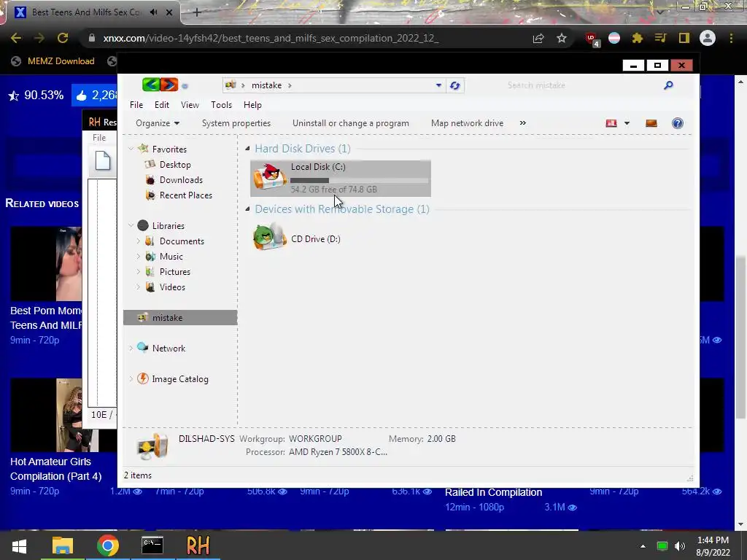747x560 pixels.
Task: Open the Edit menu
Action: (x=161, y=105)
